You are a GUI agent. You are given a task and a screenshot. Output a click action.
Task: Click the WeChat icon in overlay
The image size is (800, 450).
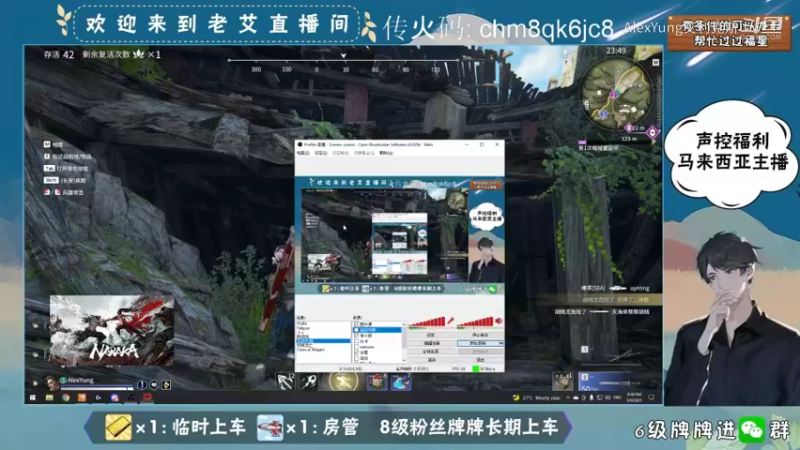752,430
